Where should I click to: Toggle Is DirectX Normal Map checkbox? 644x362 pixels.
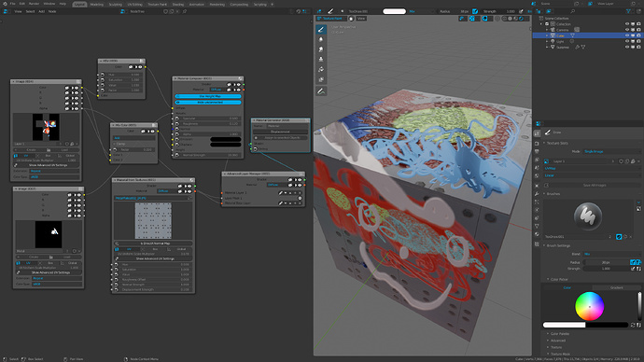click(153, 244)
